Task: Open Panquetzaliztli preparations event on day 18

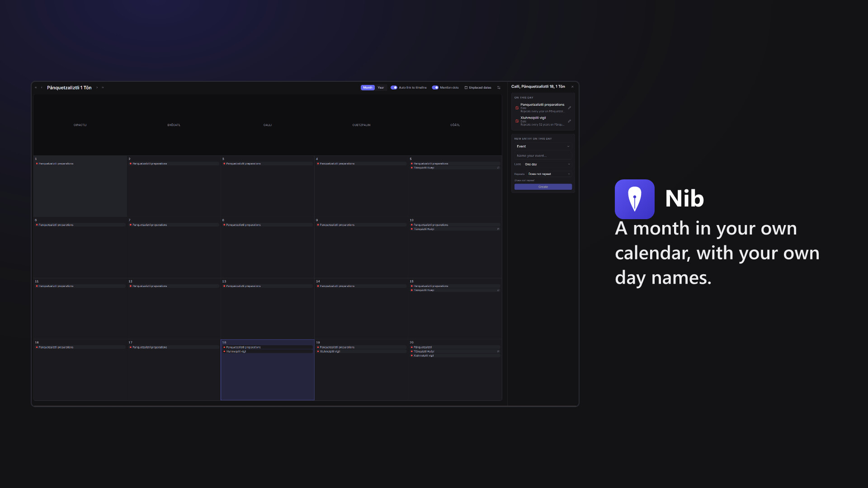Action: click(x=268, y=347)
